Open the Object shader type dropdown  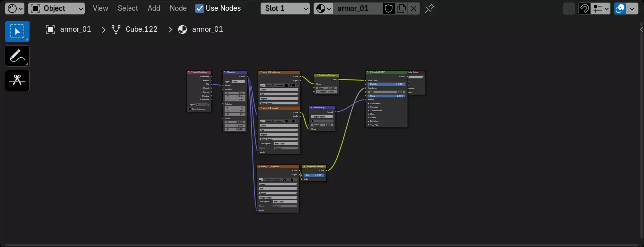pos(56,8)
